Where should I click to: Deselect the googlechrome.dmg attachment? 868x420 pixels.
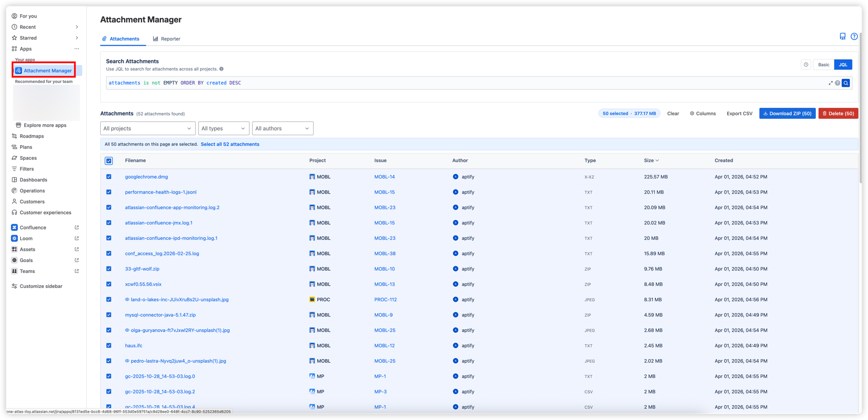coord(109,176)
